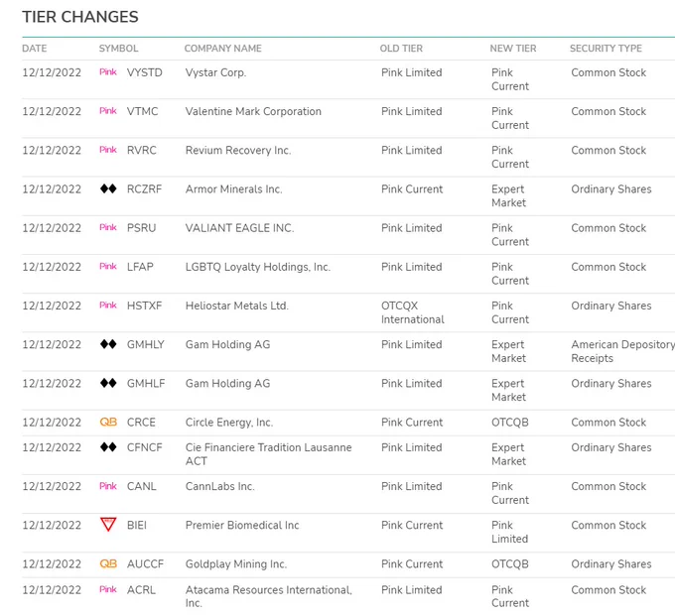Click the Pink tier icon beside HSTXF
The height and width of the screenshot is (616, 675).
point(108,305)
